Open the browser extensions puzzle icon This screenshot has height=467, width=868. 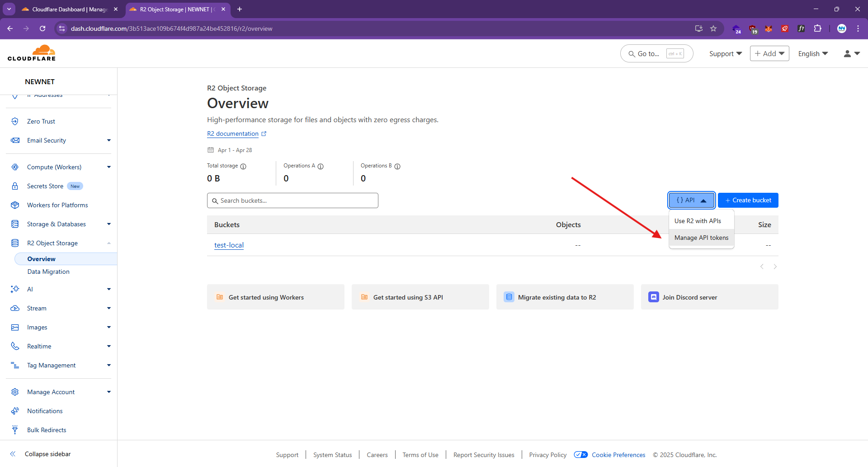pyautogui.click(x=817, y=29)
